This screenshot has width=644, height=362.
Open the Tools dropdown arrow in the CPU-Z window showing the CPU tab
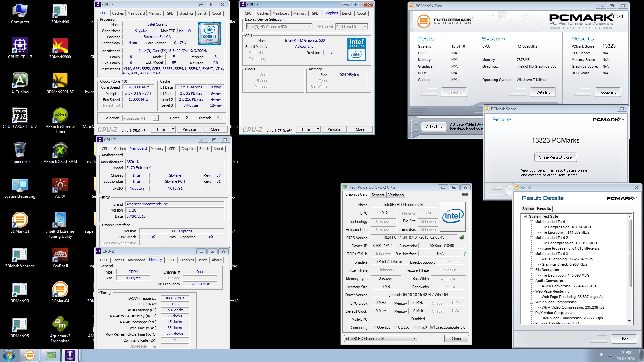173,129
